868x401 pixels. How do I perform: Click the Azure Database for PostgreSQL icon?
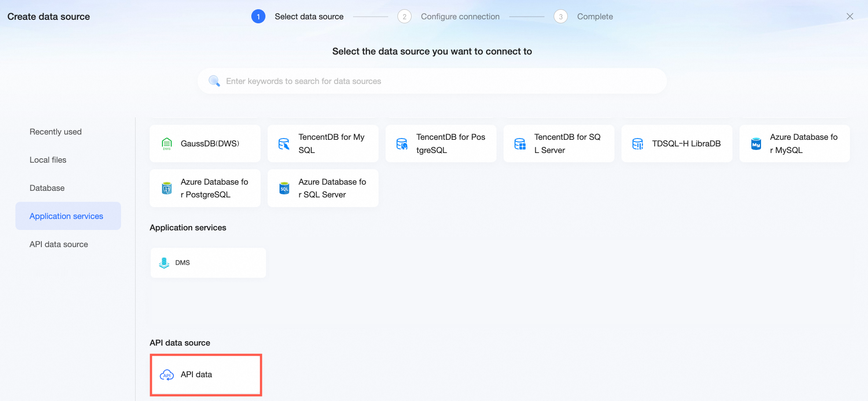[x=167, y=188]
